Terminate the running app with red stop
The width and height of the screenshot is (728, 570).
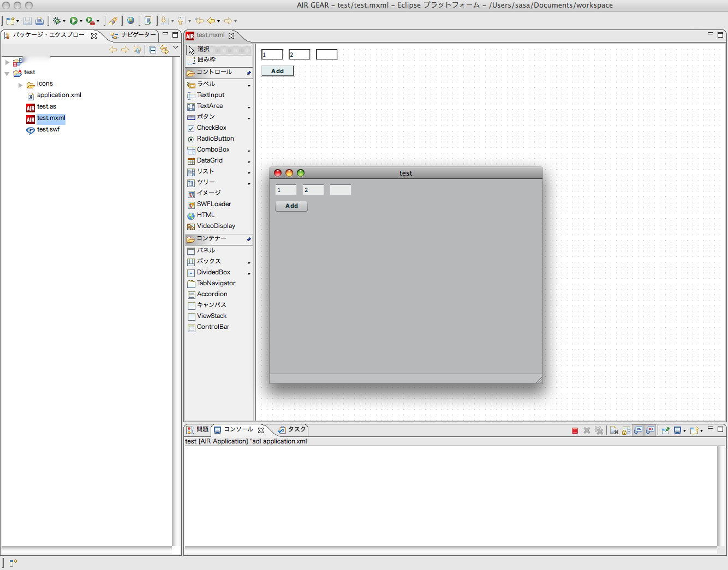click(x=575, y=431)
